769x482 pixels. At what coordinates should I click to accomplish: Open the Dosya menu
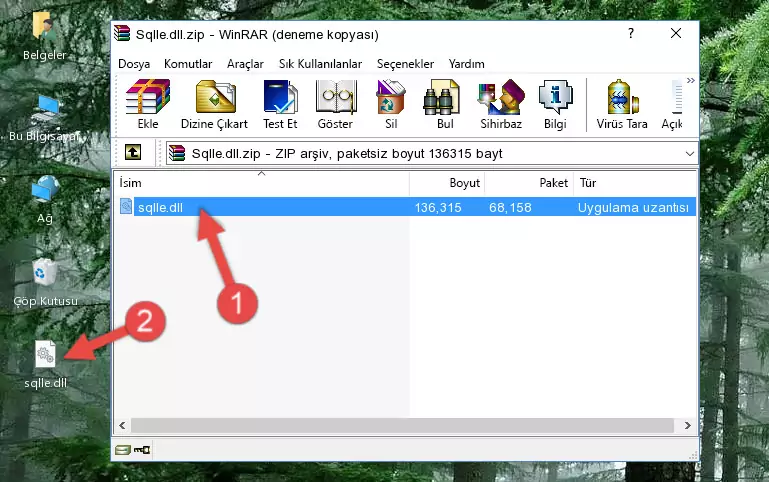pos(134,64)
